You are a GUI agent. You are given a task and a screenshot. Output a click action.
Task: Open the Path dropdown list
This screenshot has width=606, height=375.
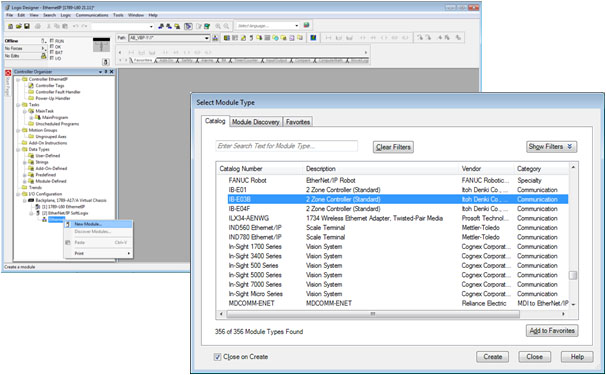coord(207,38)
